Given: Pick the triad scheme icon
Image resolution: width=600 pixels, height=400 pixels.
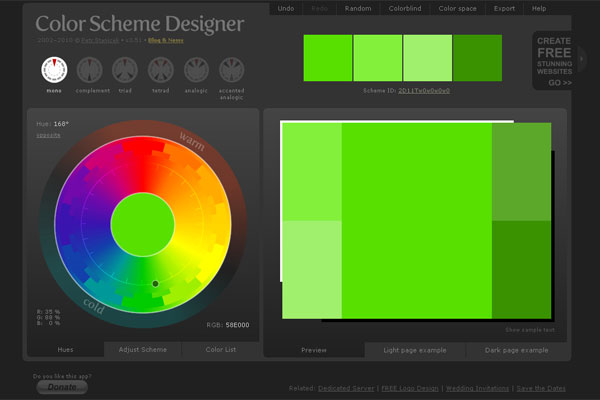Looking at the screenshot, I should click(125, 69).
